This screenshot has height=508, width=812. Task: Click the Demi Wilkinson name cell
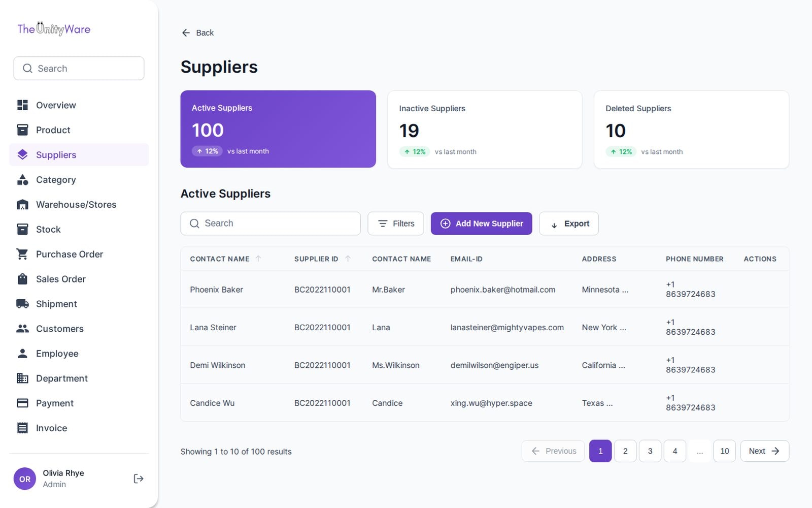[x=218, y=365]
